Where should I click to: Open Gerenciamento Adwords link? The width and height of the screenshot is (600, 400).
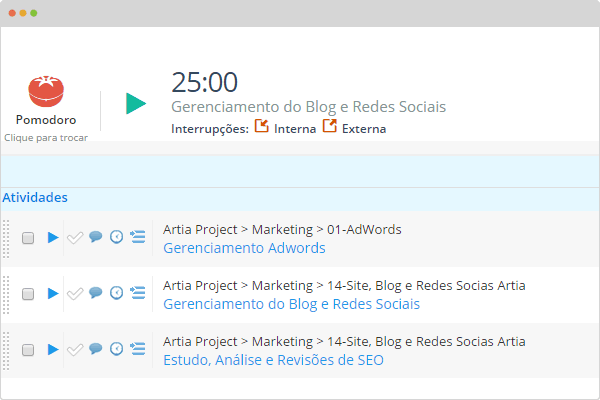244,248
